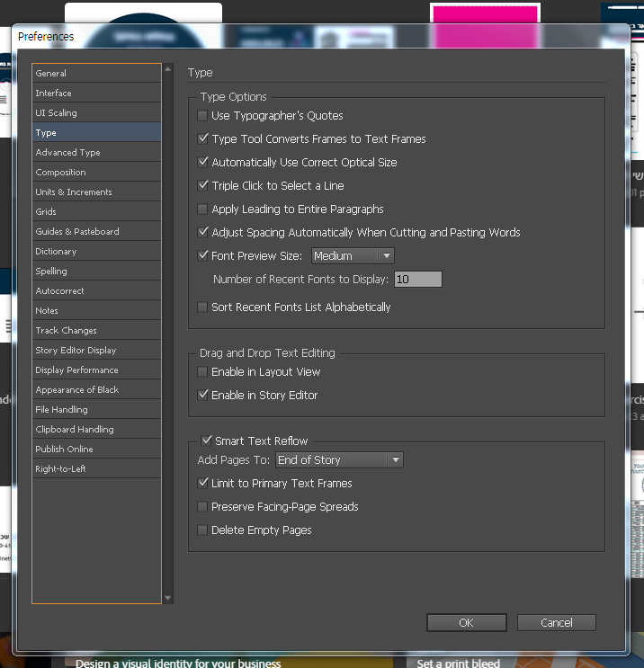Enable Apply Leading to Entire Paragraphs
The image size is (644, 668).
click(x=202, y=209)
